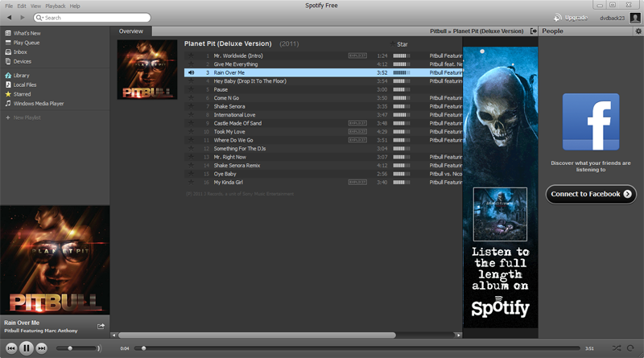Go back with the left navigation arrow

click(x=9, y=18)
